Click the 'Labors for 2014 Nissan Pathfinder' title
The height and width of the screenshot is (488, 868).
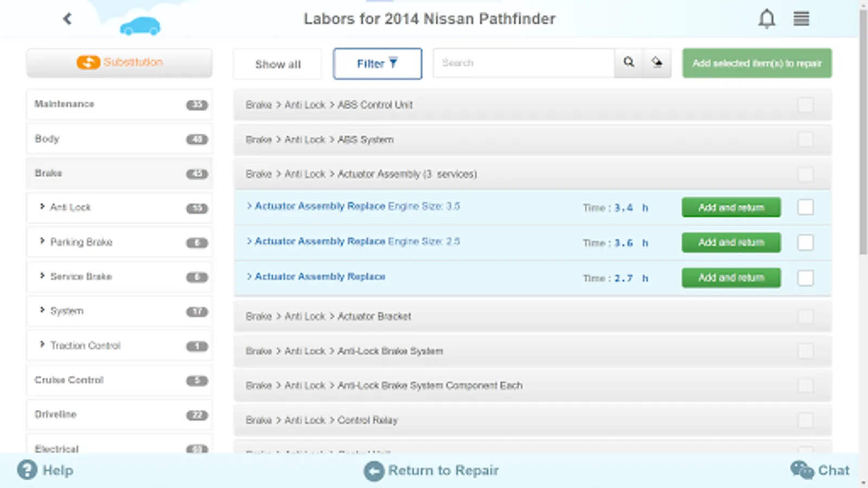point(430,19)
